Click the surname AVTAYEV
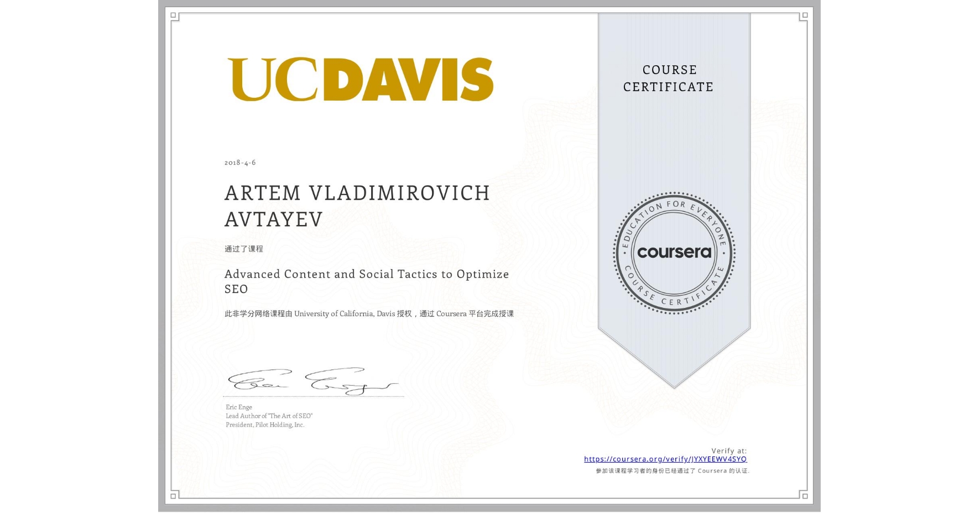This screenshot has width=980, height=513. click(274, 219)
